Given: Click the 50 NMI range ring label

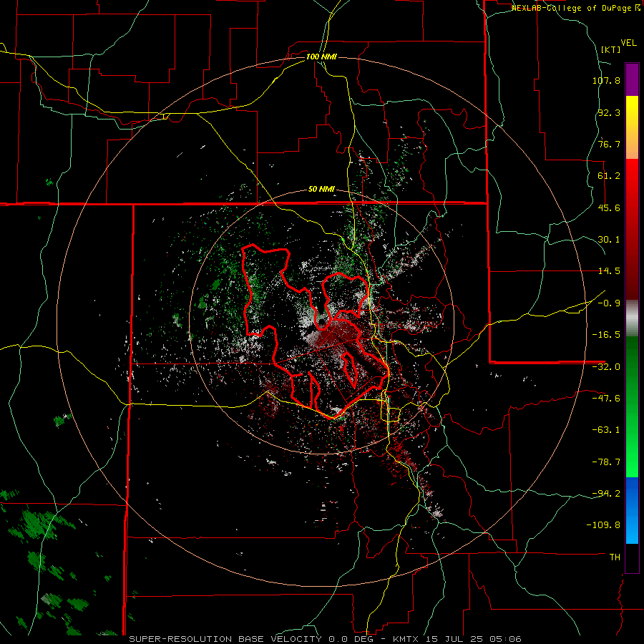Looking at the screenshot, I should [x=321, y=190].
